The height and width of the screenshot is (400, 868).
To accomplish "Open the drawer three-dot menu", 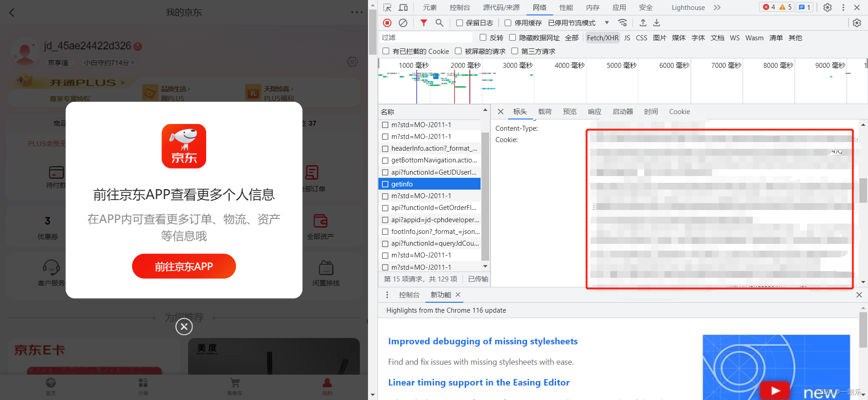I will tap(387, 295).
